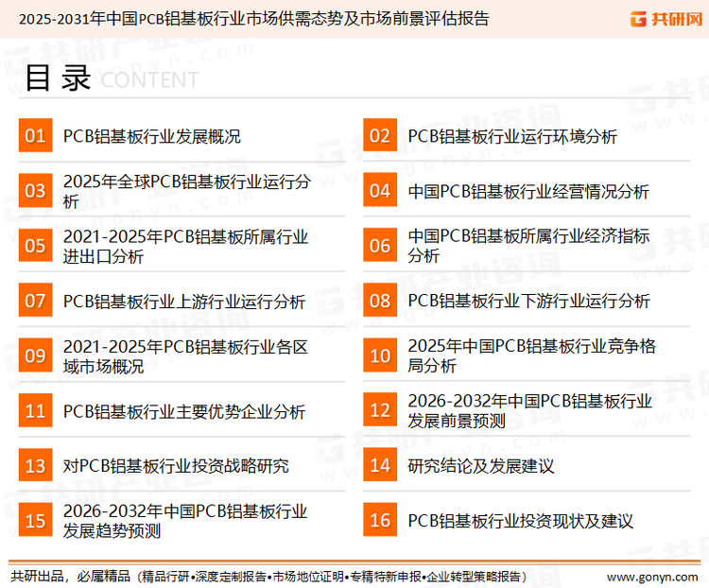
Task: Click the orange 09 chapter number box
Action: click(x=35, y=355)
